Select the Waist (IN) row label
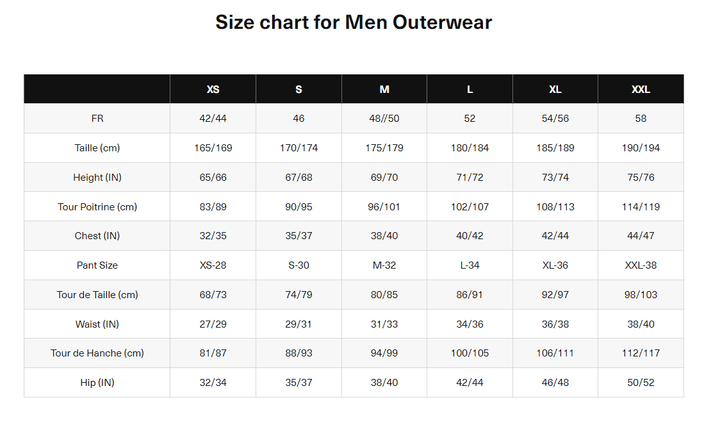This screenshot has height=427, width=720. point(97,324)
